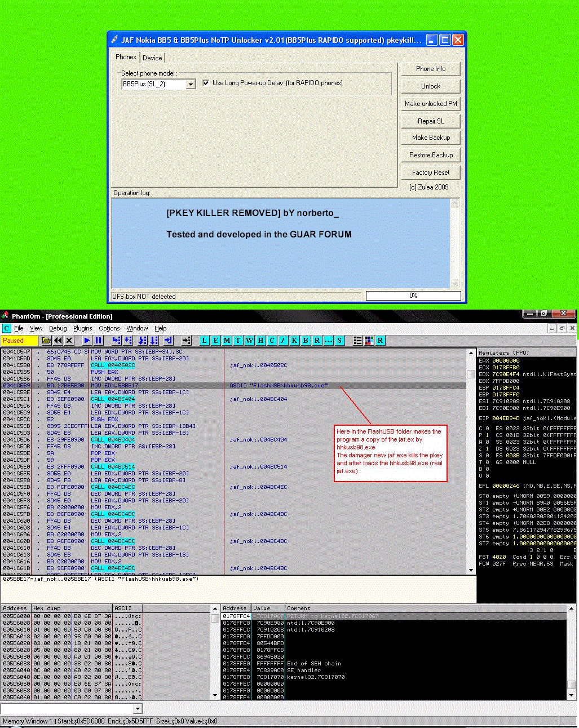Click the Unlock button

[x=431, y=86]
